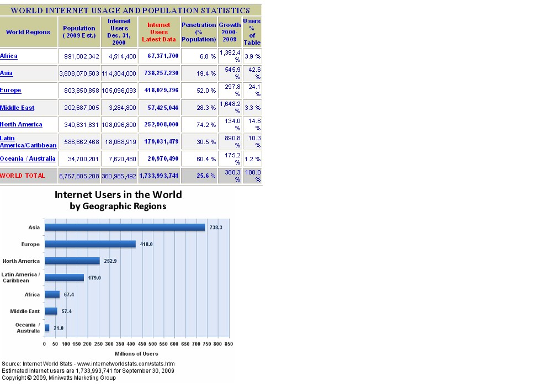Click the 'Growth 2000-2009' column header

click(230, 32)
